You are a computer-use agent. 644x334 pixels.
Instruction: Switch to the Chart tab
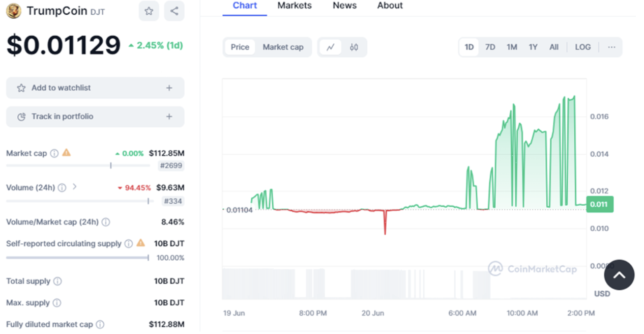[x=245, y=6]
